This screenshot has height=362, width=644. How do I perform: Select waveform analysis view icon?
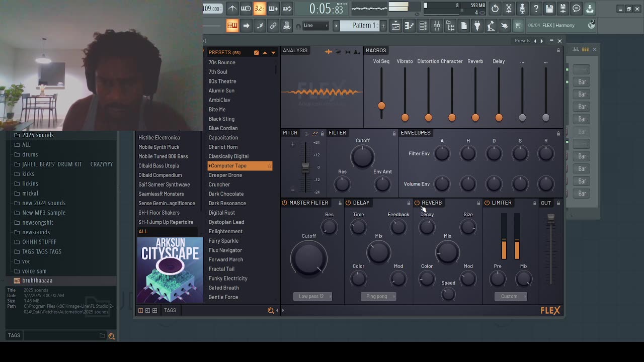[x=329, y=52]
